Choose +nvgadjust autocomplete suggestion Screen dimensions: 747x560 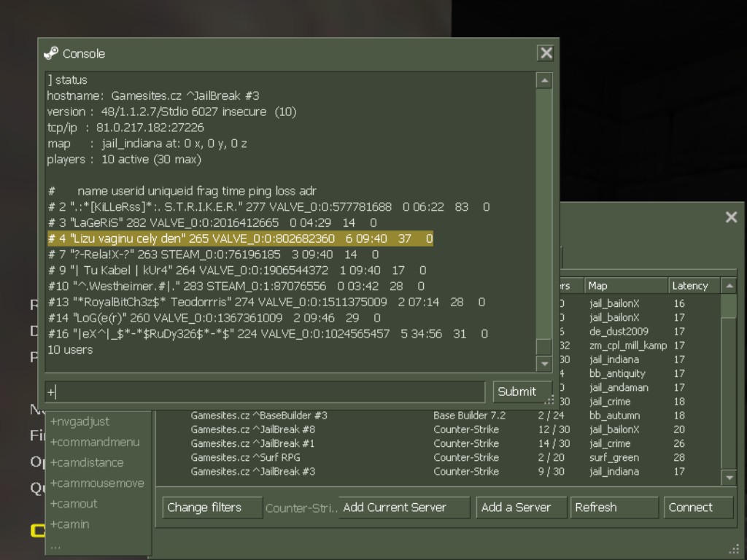coord(80,422)
